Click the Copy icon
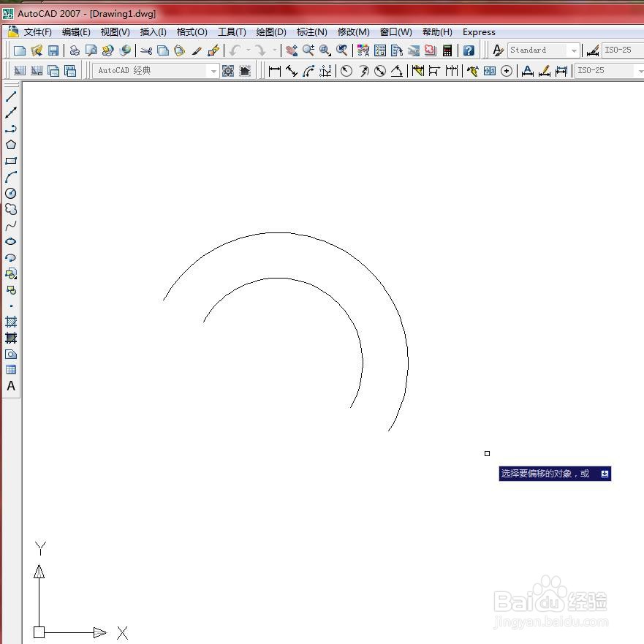Viewport: 644px width, 644px height. point(163,50)
